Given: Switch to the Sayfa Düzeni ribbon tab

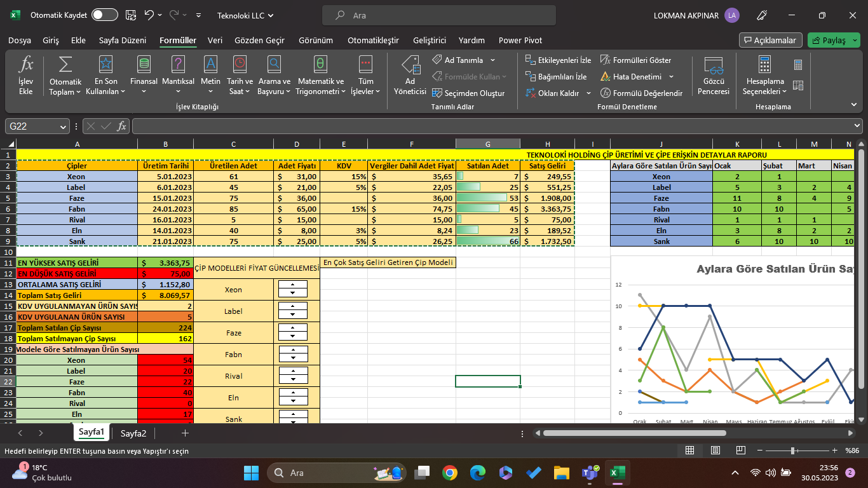Looking at the screenshot, I should point(123,40).
